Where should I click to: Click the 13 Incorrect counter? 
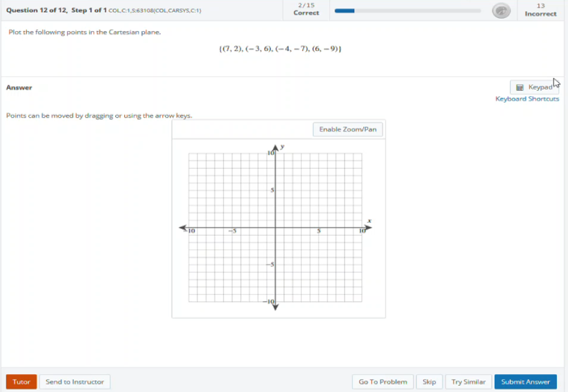540,9
